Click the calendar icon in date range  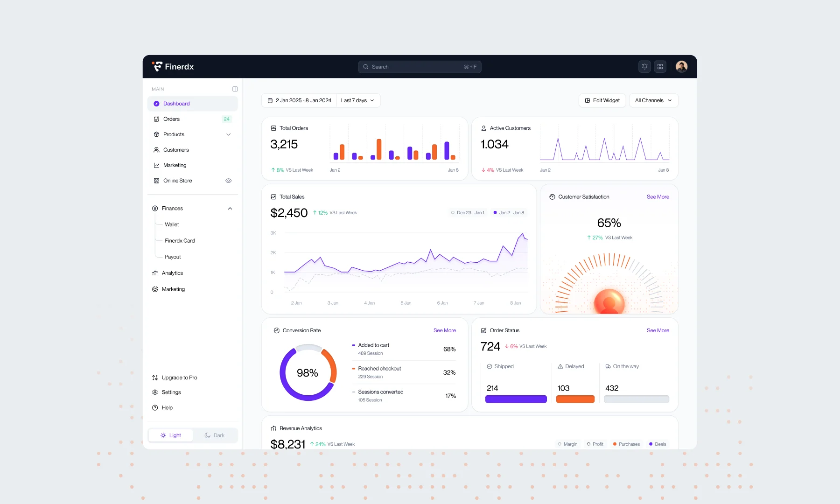(x=270, y=100)
